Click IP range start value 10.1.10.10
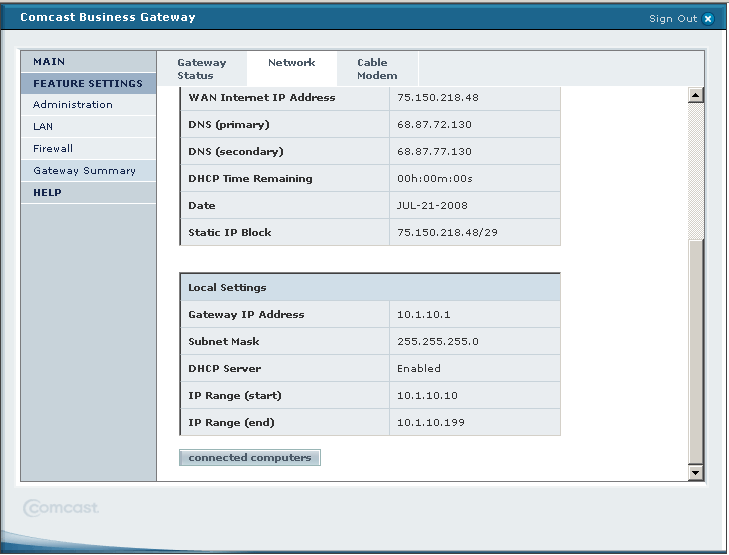Viewport: 729px width, 555px height. (427, 396)
